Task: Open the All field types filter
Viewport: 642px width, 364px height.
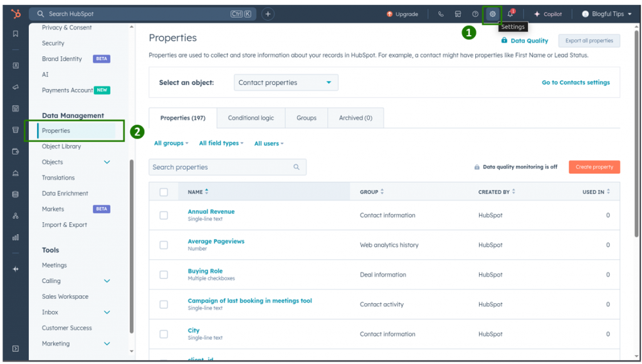Action: 221,143
